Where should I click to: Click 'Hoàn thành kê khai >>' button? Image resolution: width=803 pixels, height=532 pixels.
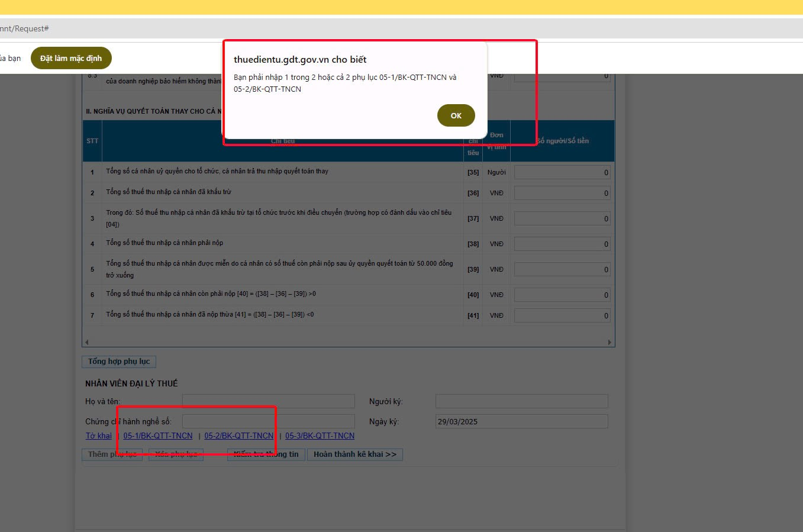point(354,454)
